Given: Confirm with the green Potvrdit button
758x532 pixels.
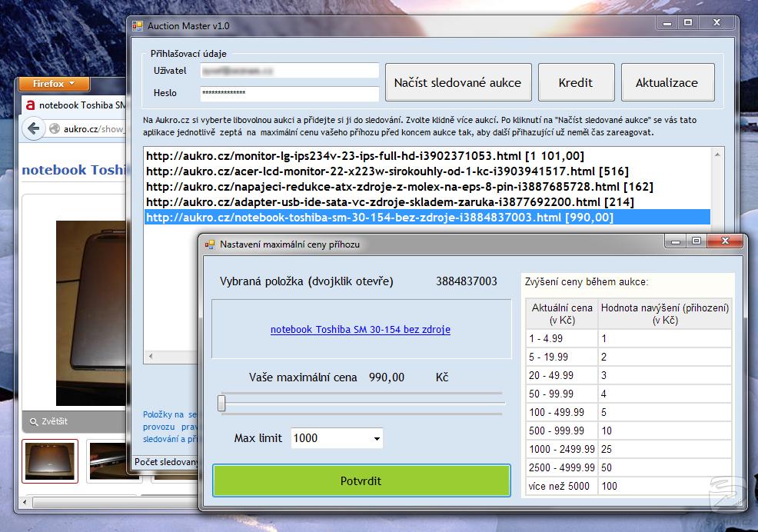Looking at the screenshot, I should click(361, 480).
